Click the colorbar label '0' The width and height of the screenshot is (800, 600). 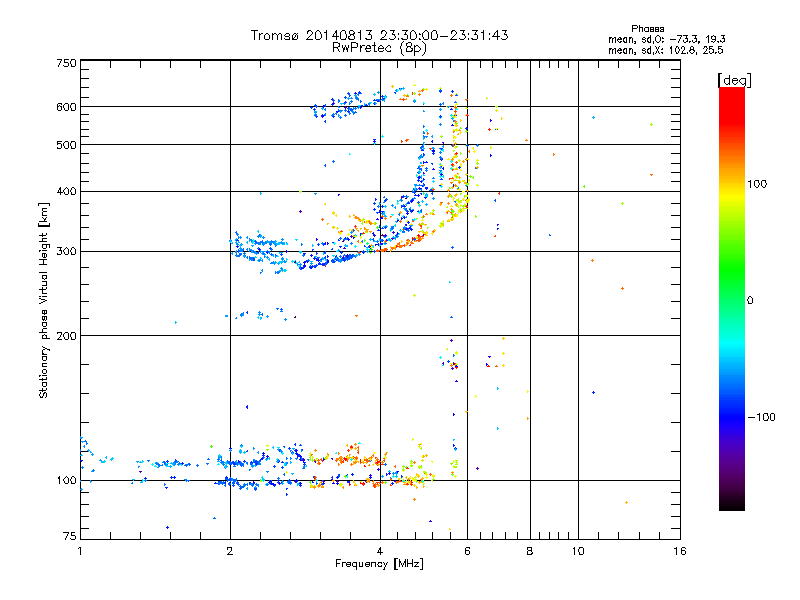point(750,300)
